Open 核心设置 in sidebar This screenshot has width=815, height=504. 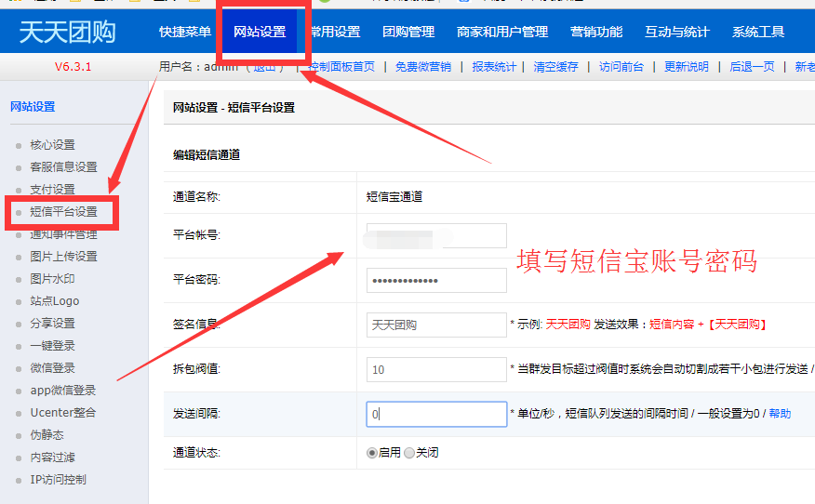(52, 145)
